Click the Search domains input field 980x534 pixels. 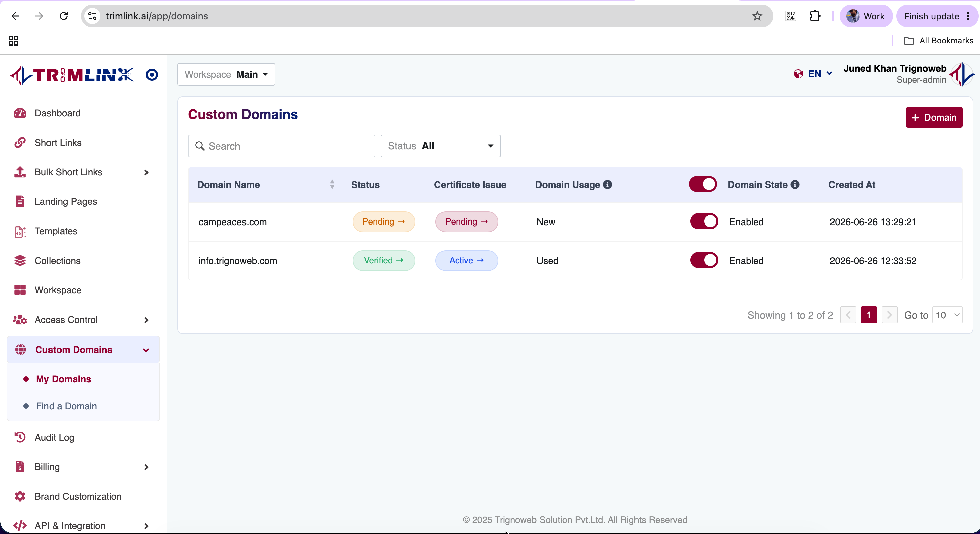click(282, 146)
